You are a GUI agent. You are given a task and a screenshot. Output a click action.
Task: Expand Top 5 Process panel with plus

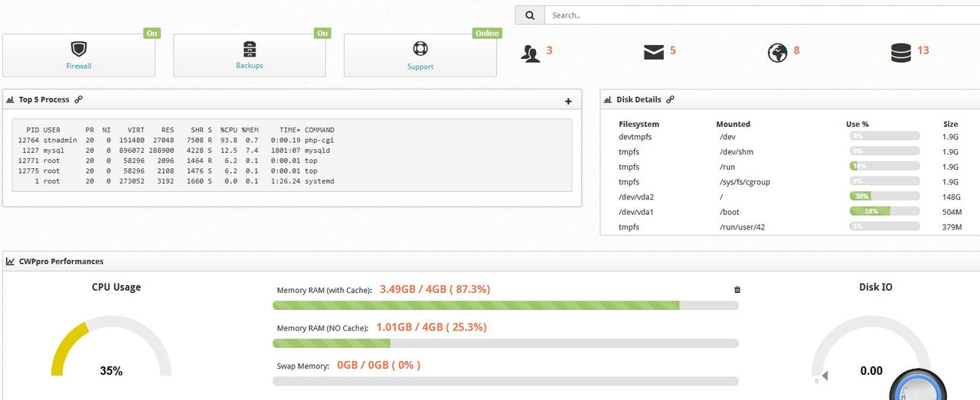point(568,101)
